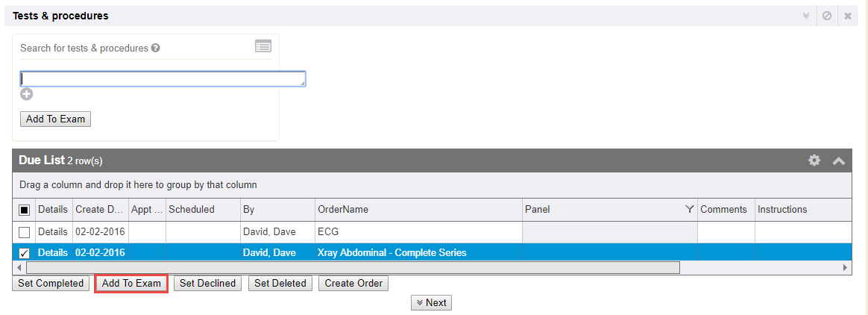Uncheck the Xray Abdominal row checkbox
Screen dimensions: 868x315
[25, 253]
